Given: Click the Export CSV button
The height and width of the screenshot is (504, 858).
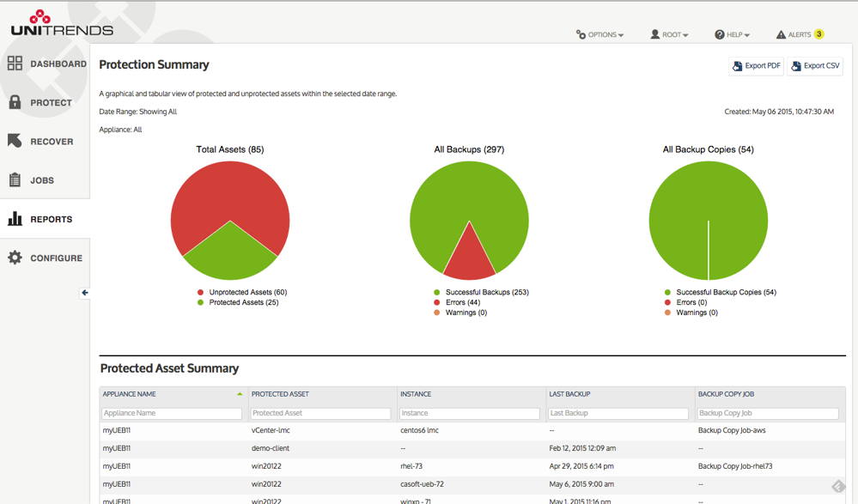Looking at the screenshot, I should 814,66.
